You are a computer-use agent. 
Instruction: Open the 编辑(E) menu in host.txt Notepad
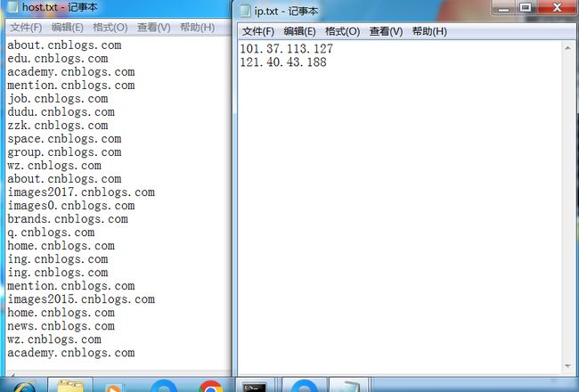click(67, 28)
